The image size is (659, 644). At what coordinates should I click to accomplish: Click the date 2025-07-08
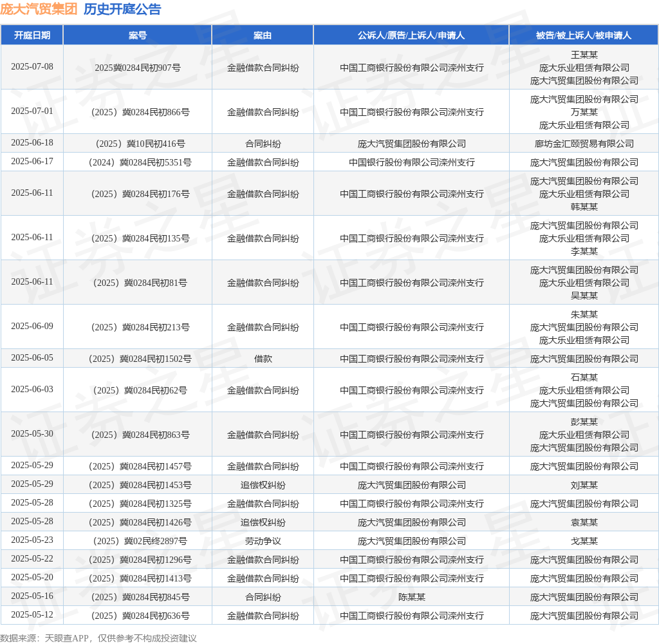[x=32, y=67]
